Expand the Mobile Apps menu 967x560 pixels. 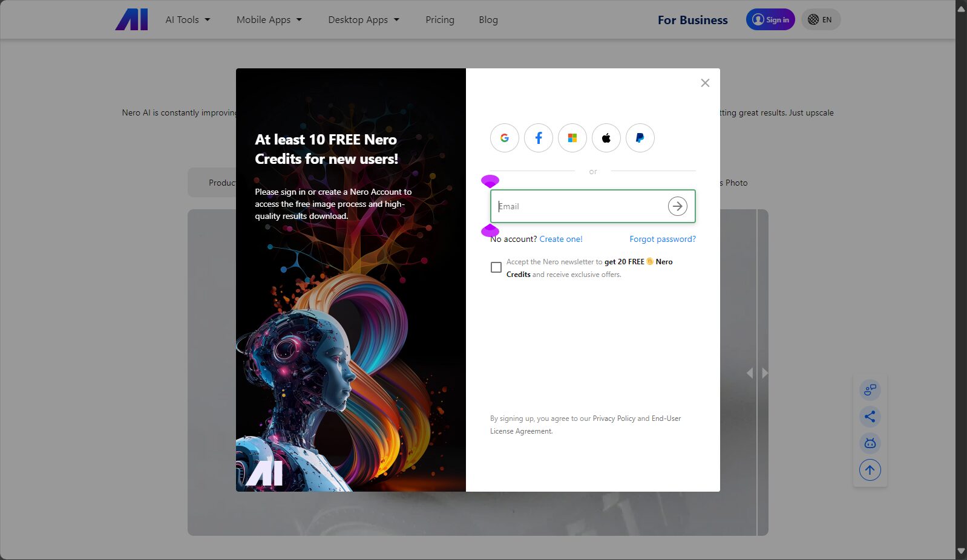pos(269,19)
